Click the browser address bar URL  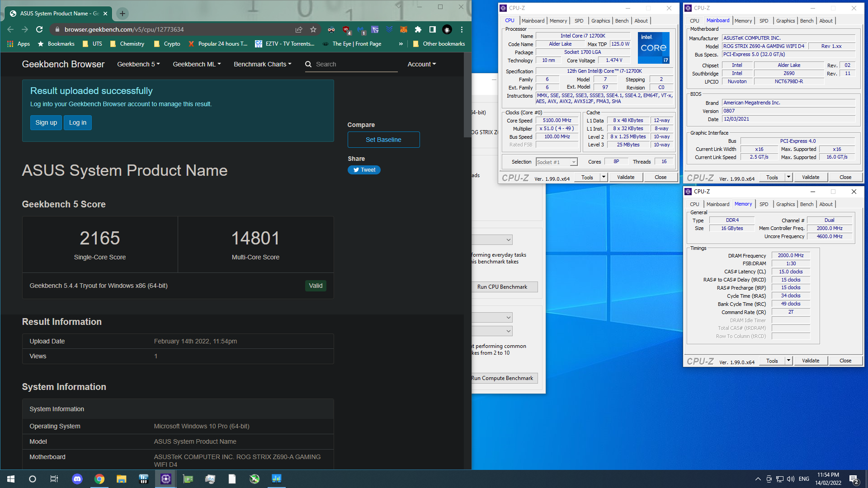tap(124, 29)
